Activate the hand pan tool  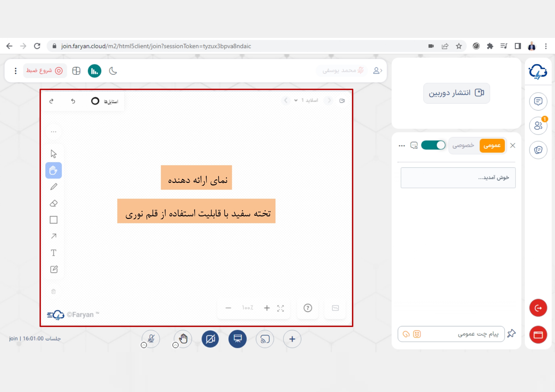coord(54,171)
